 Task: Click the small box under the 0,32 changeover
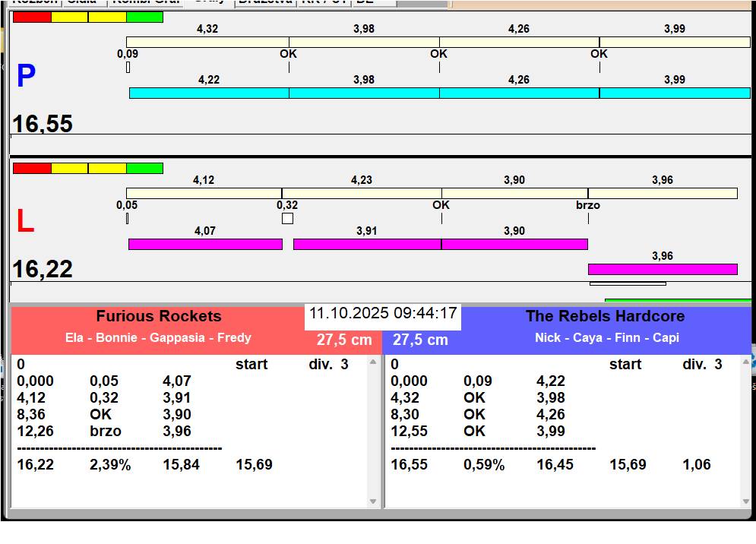tap(287, 219)
